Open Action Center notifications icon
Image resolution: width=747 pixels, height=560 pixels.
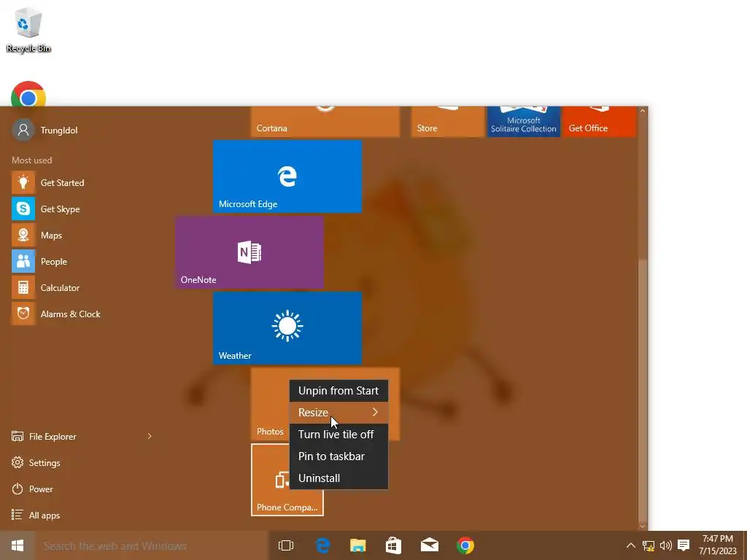[x=684, y=545]
